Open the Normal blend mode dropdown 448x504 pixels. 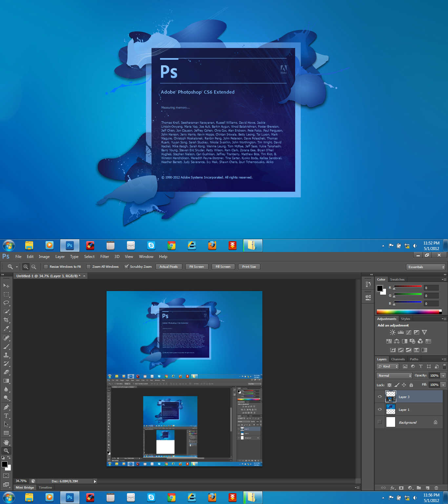[x=394, y=375]
